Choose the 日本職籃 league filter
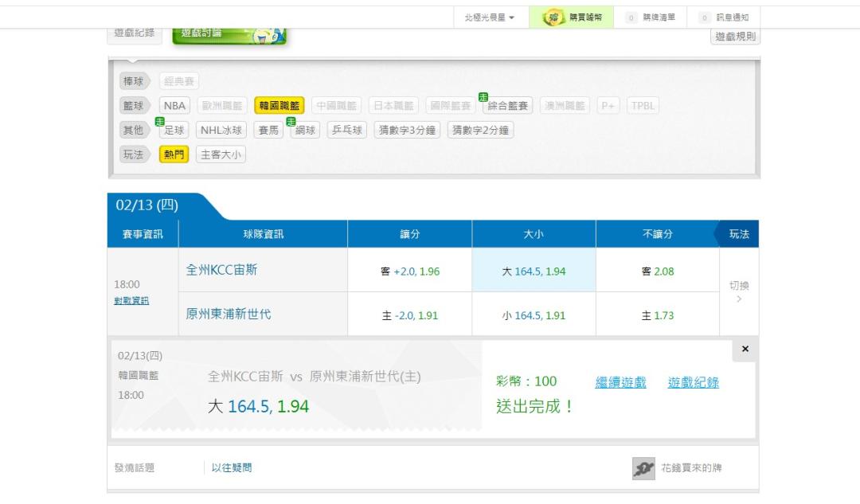The image size is (860, 504). coord(393,105)
